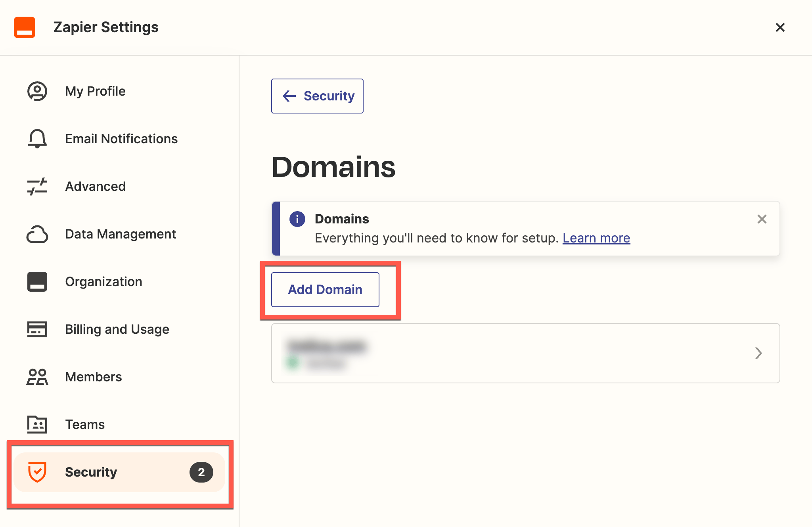
Task: Click the Security badge showing 2
Action: coord(201,472)
